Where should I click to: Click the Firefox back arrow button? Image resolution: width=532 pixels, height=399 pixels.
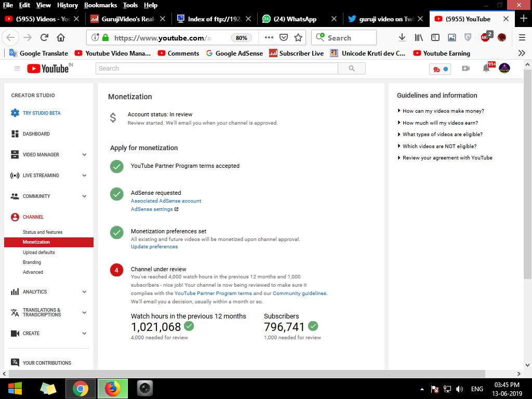coord(10,37)
